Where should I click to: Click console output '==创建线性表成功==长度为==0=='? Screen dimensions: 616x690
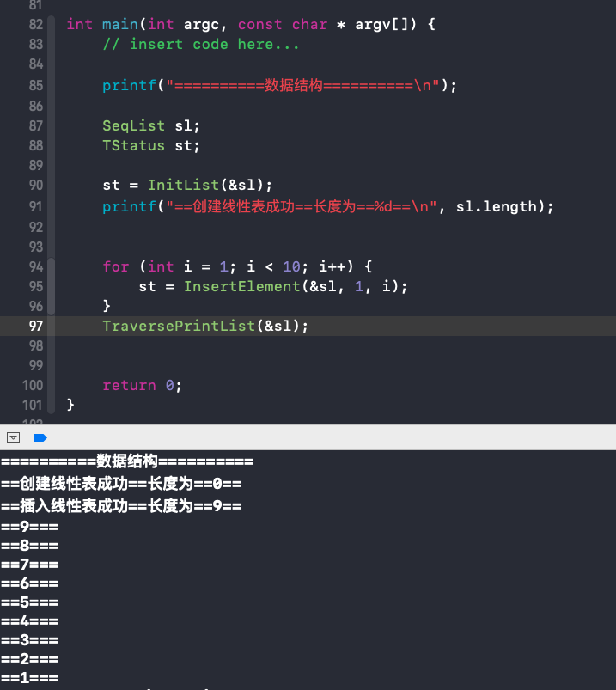point(121,484)
